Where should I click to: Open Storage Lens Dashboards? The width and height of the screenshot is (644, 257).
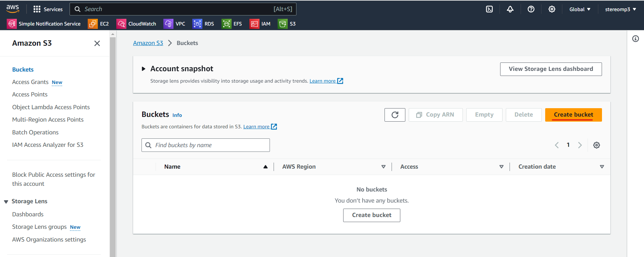coord(28,214)
